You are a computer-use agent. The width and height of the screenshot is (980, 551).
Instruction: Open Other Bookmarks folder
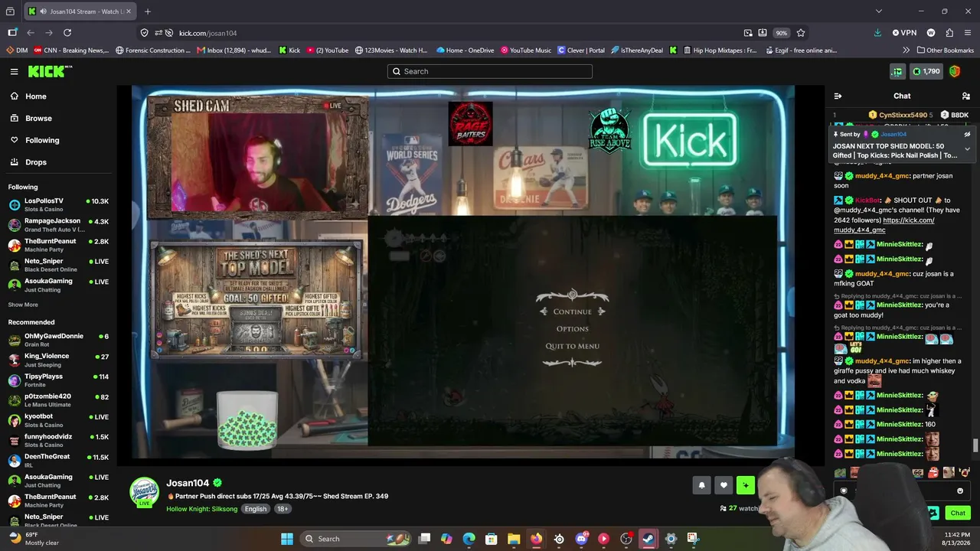(x=945, y=51)
